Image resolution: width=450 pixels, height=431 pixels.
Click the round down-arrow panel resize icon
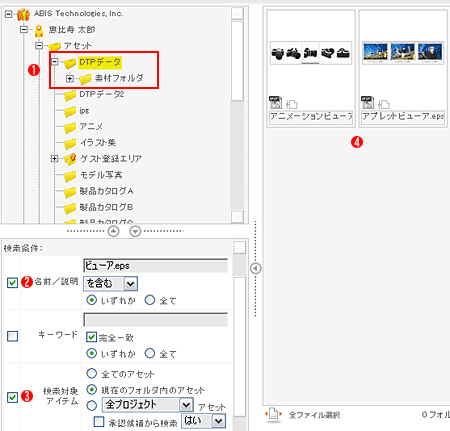[135, 231]
